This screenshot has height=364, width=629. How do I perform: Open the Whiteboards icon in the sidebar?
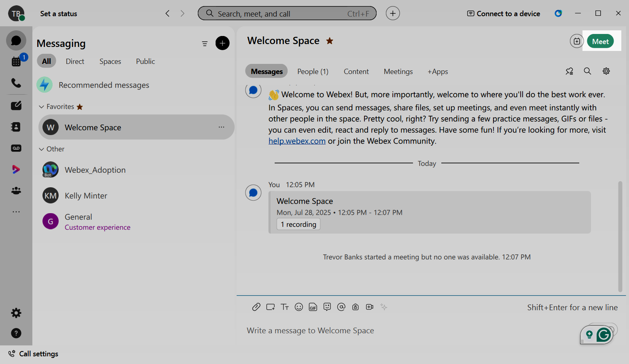click(x=16, y=106)
